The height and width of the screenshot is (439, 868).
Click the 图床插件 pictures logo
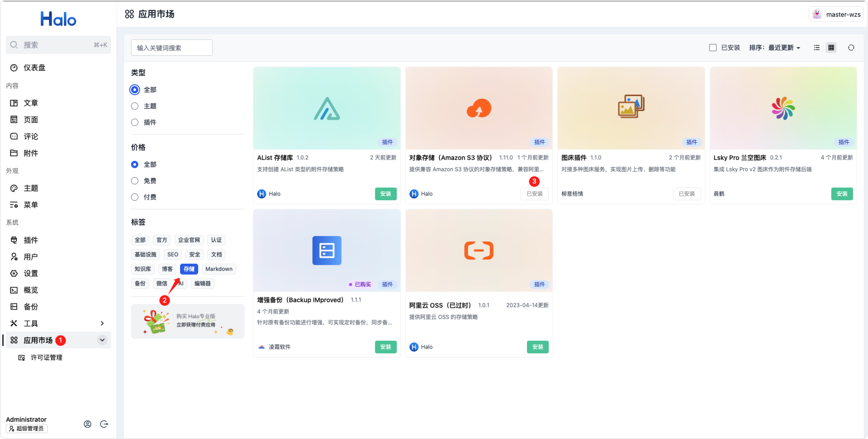click(x=631, y=106)
